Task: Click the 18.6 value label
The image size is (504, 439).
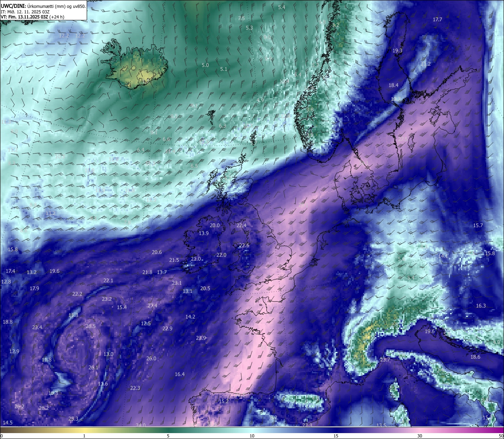Action: click(475, 357)
